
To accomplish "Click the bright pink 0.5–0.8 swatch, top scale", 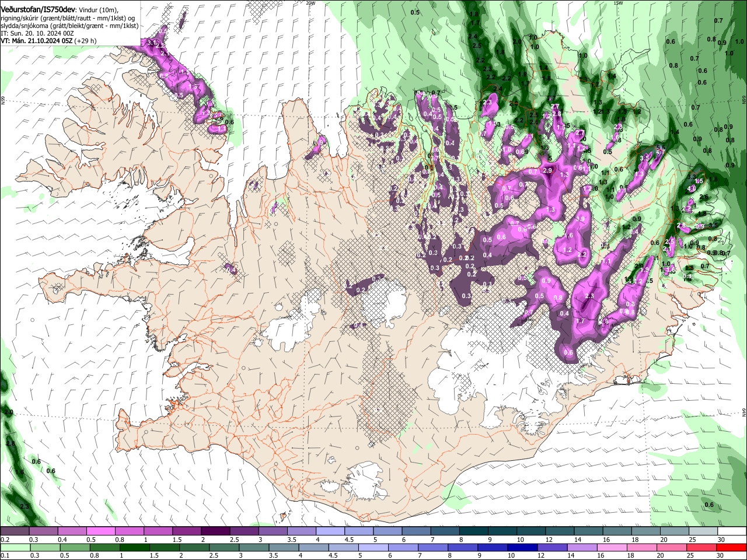I will click(x=100, y=531).
